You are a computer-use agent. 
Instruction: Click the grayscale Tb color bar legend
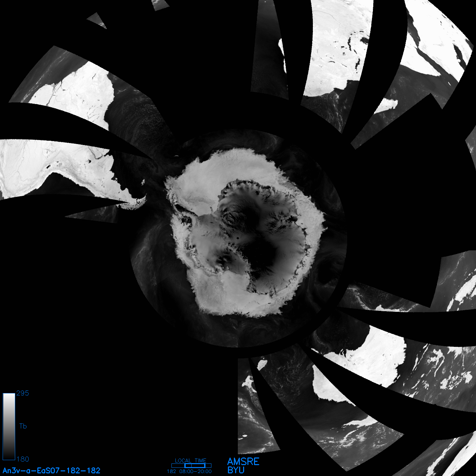coord(9,426)
